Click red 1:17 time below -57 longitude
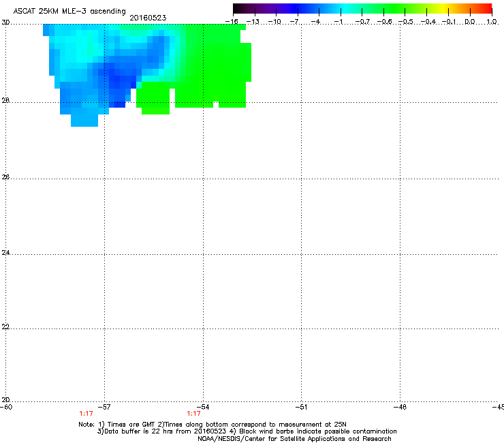This screenshot has width=504, height=443. point(86,414)
